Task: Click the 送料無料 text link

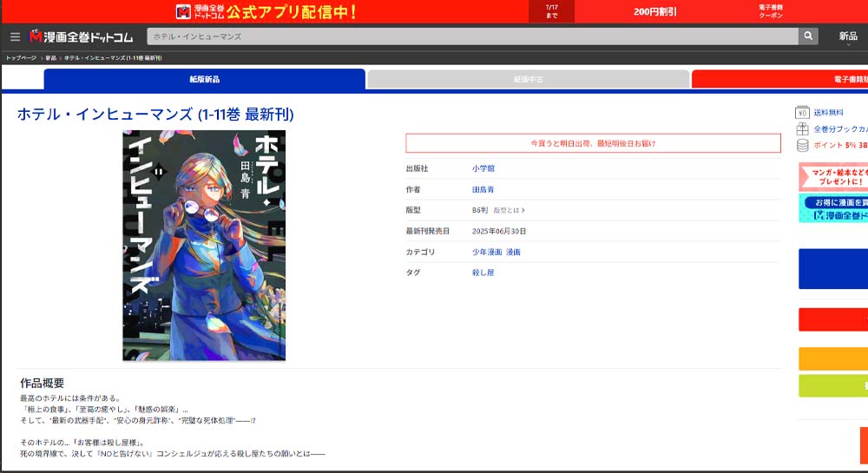Action: (828, 112)
